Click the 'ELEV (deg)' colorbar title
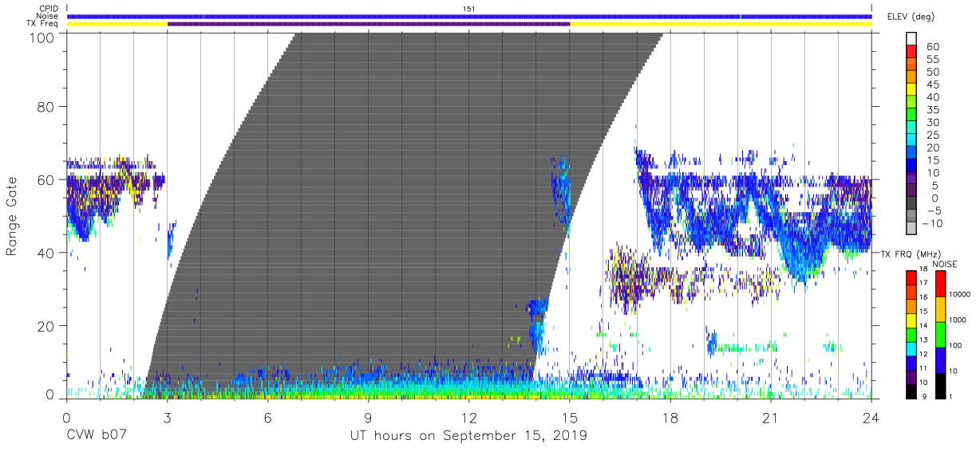Image resolution: width=980 pixels, height=452 pixels. point(911,17)
